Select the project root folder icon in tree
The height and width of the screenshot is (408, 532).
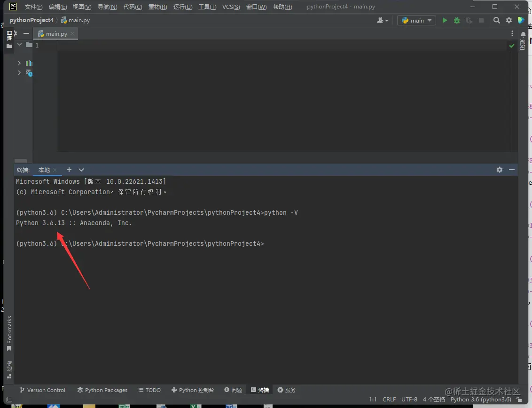pos(29,45)
